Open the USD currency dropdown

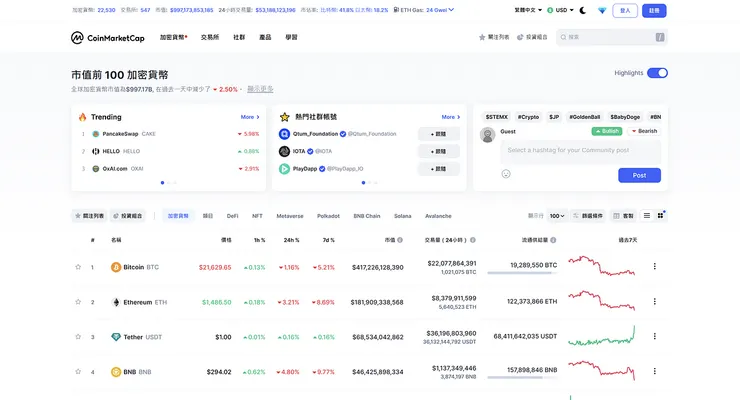point(560,10)
